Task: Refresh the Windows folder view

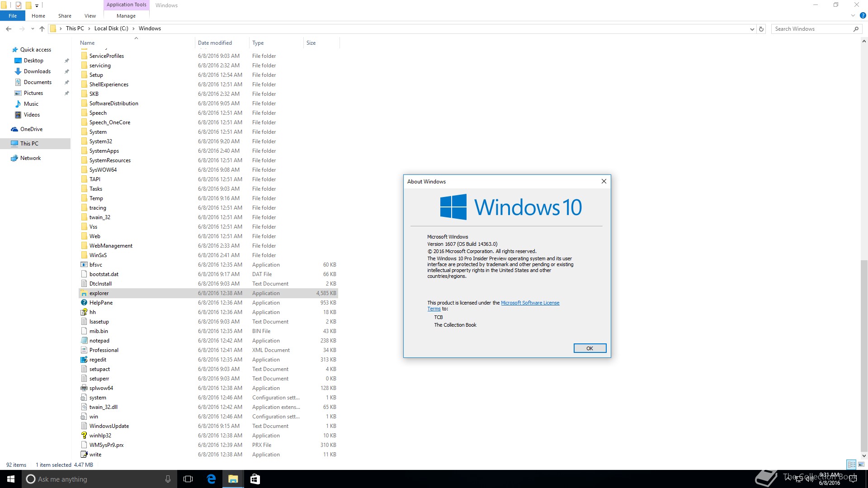Action: click(x=761, y=29)
